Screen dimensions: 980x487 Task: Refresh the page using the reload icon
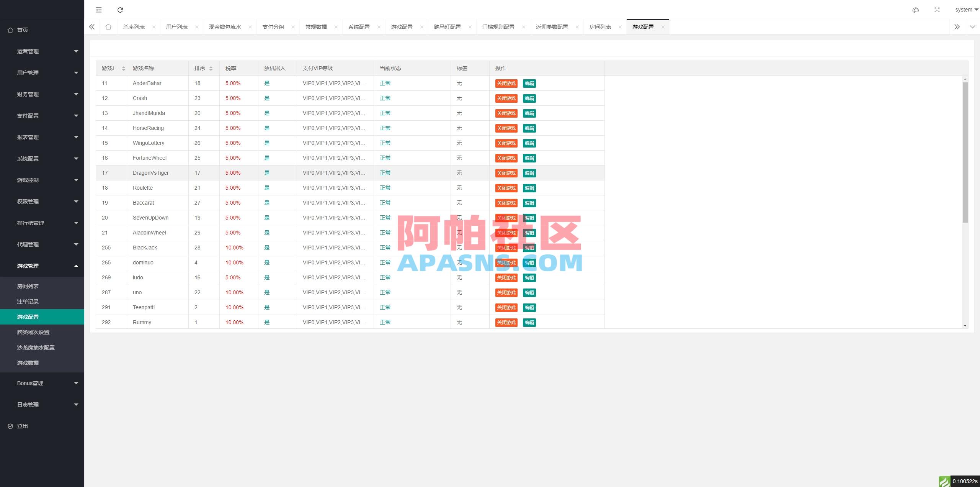(x=120, y=10)
